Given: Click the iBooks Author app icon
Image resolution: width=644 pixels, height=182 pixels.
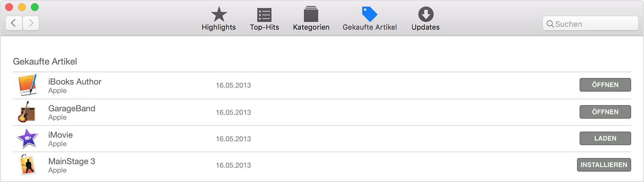Looking at the screenshot, I should 27,85.
